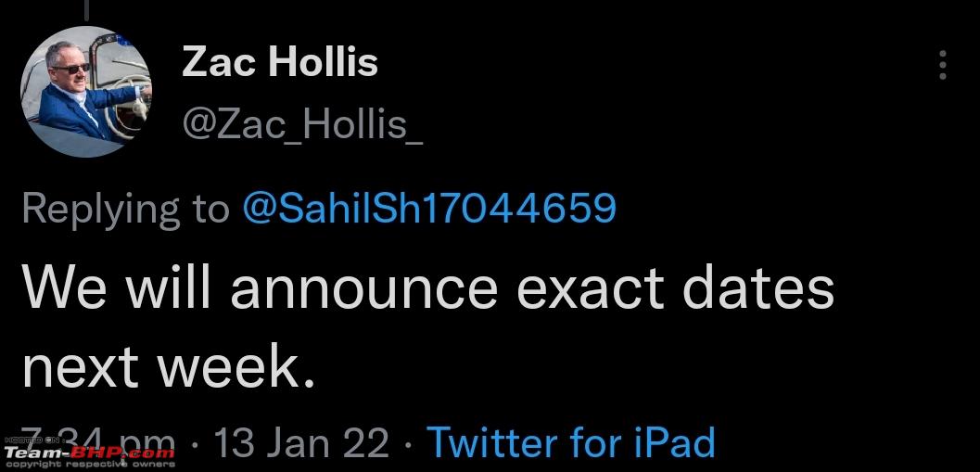Click the 7:34 pm timestamp
Screen dimensions: 980x472
(x=99, y=441)
